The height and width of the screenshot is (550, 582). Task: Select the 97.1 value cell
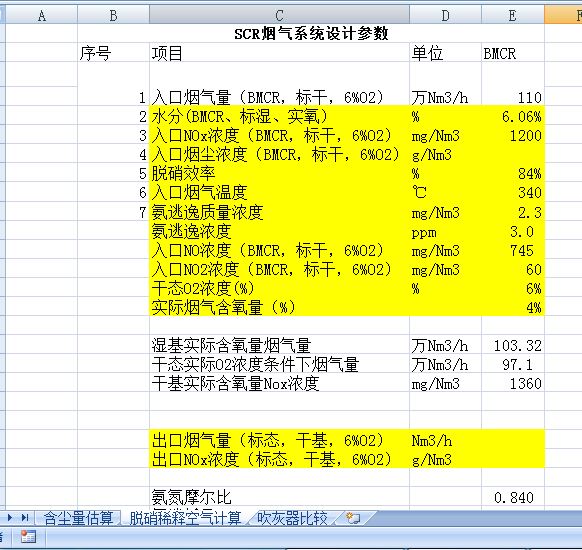coord(513,364)
